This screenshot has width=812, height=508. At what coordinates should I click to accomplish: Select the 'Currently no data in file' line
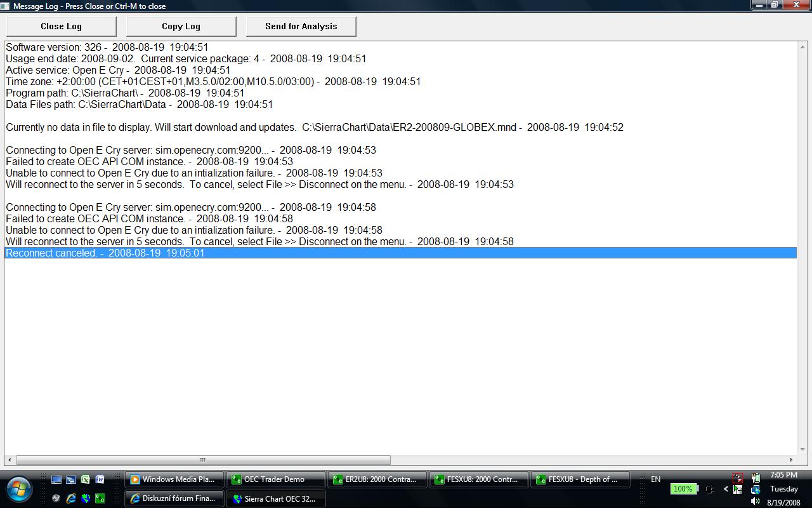(400, 127)
